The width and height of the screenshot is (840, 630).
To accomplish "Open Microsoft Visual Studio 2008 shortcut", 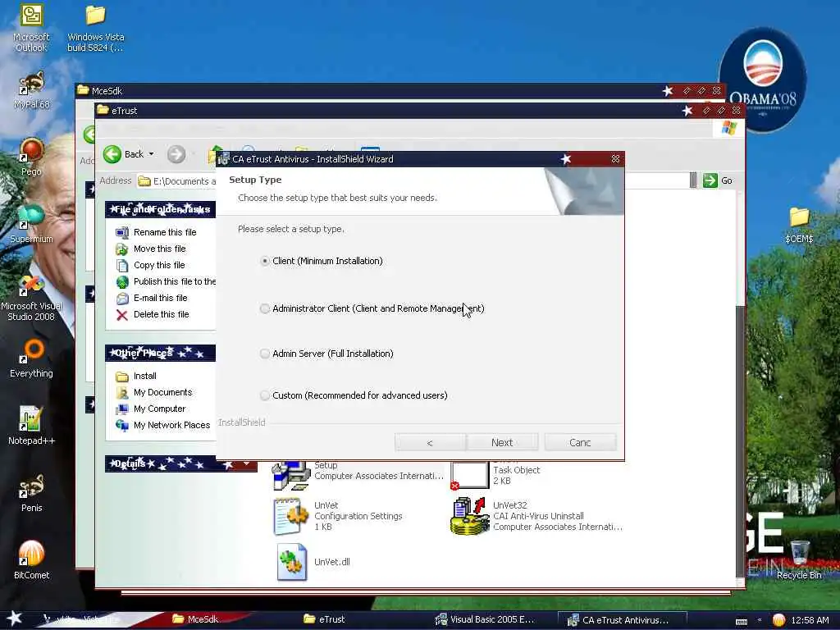I will (x=32, y=298).
